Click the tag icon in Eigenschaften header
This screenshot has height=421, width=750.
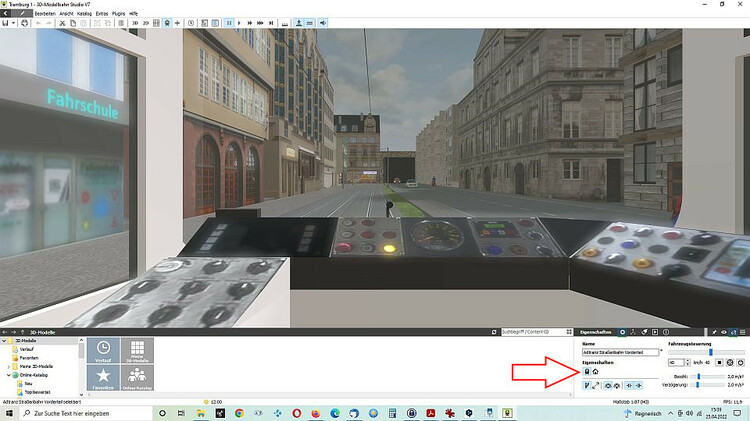click(644, 332)
